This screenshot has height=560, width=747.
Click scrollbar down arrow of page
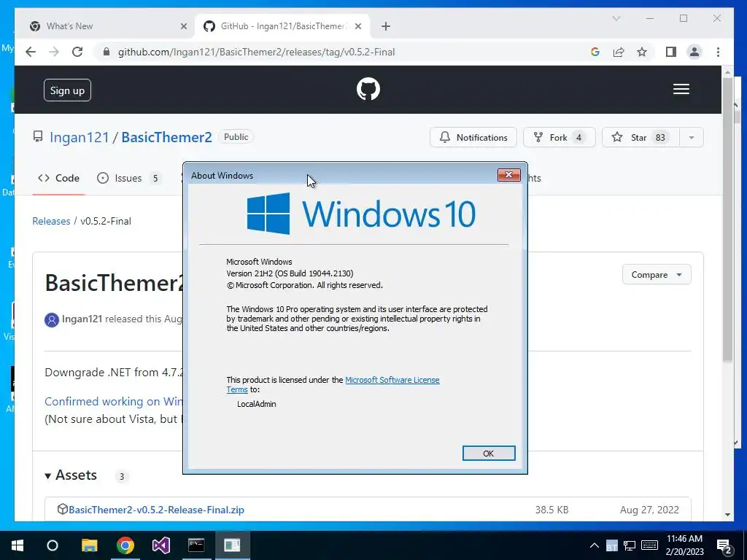pyautogui.click(x=727, y=514)
